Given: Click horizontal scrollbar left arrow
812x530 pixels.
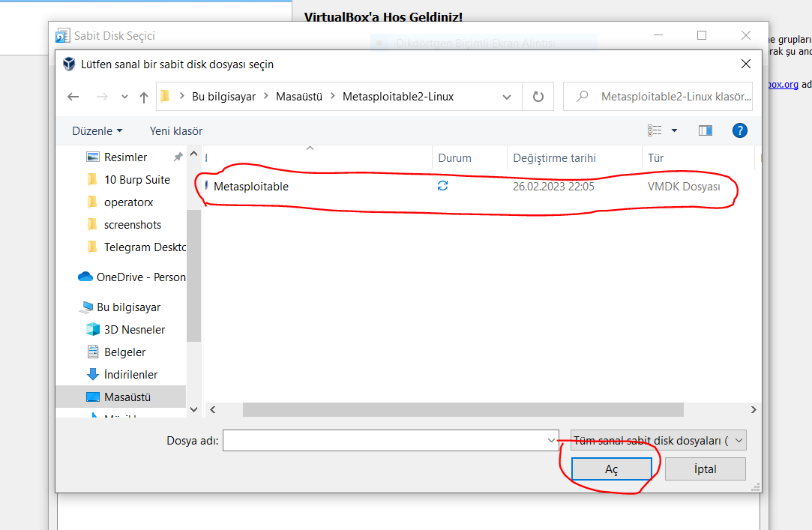Looking at the screenshot, I should (x=212, y=409).
